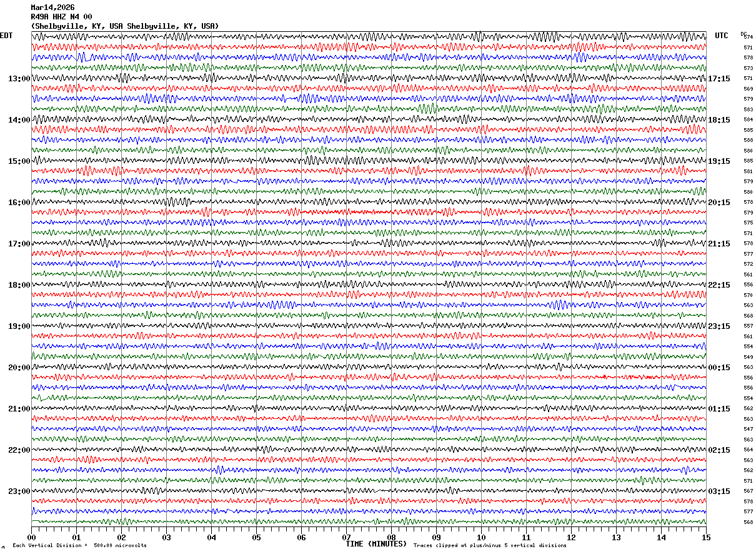Click the DC offset value "588"
Viewport: 756px width, 554px height.
click(748, 141)
